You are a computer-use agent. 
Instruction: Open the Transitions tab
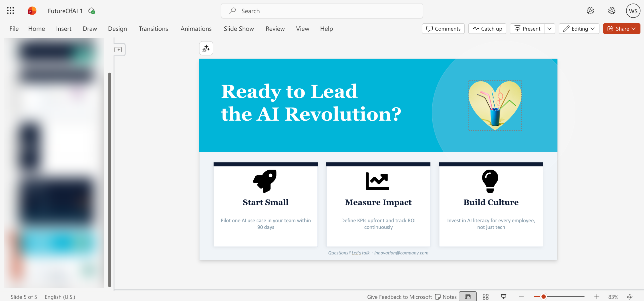tap(153, 29)
